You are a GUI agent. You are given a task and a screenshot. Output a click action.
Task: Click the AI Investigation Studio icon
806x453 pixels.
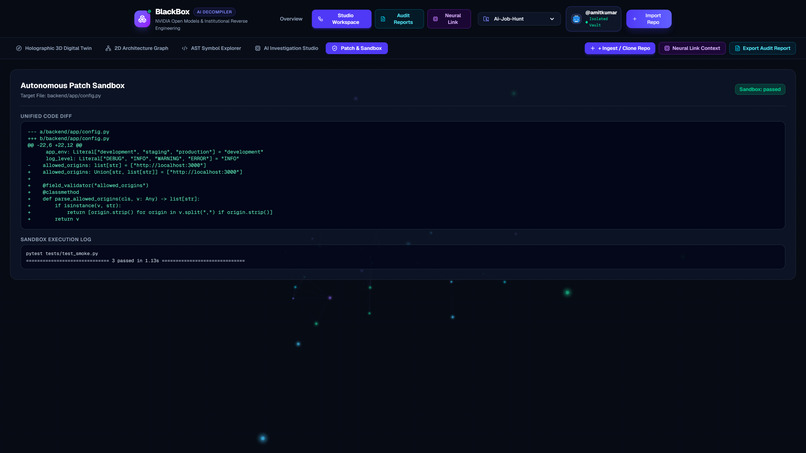[x=258, y=48]
